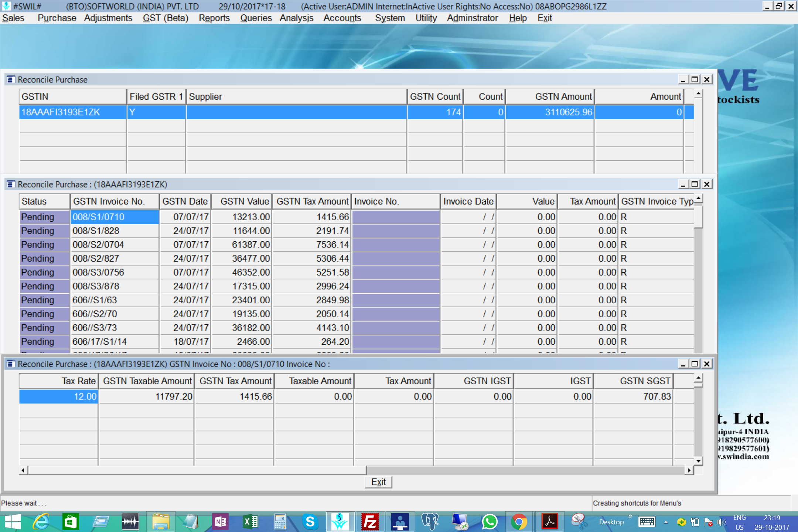This screenshot has height=532, width=798.
Task: Click horizontal scrollbar right arrow
Action: click(689, 470)
